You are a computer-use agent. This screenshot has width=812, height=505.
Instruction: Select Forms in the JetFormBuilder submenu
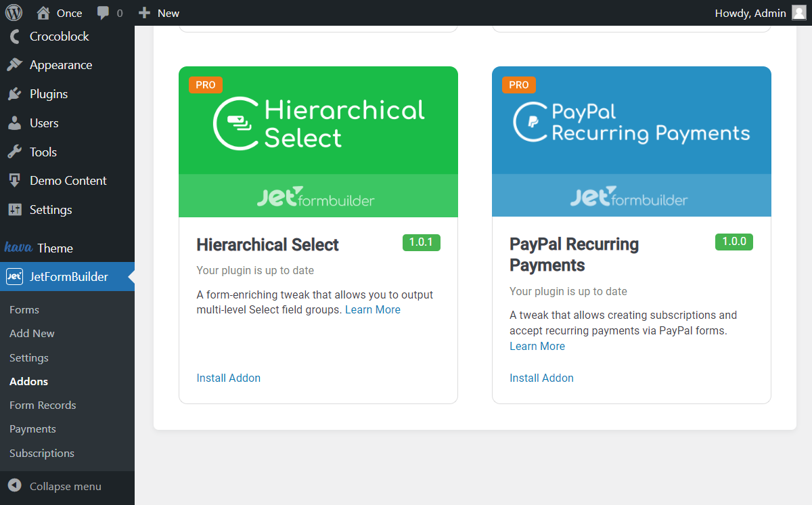tap(24, 309)
